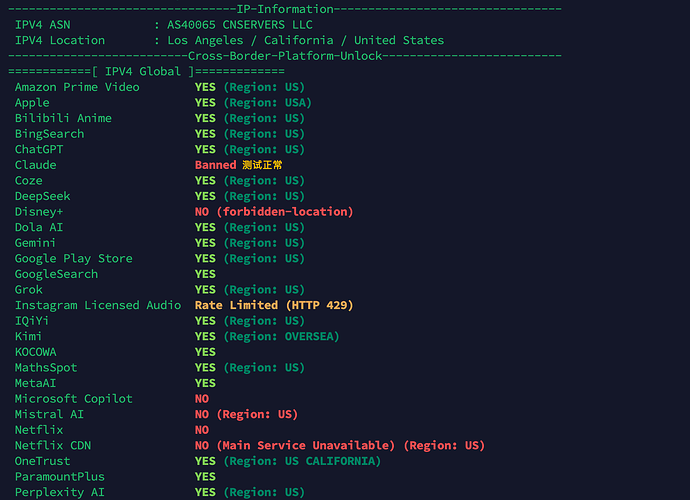Click 'NO (Main Service Unavailable)' result text
The width and height of the screenshot is (690, 500).
(295, 446)
